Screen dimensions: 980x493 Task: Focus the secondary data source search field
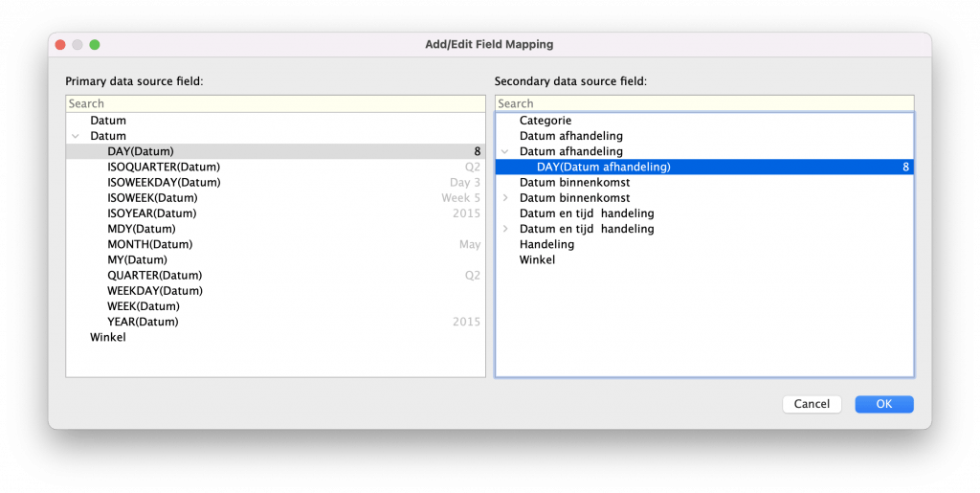coord(703,103)
